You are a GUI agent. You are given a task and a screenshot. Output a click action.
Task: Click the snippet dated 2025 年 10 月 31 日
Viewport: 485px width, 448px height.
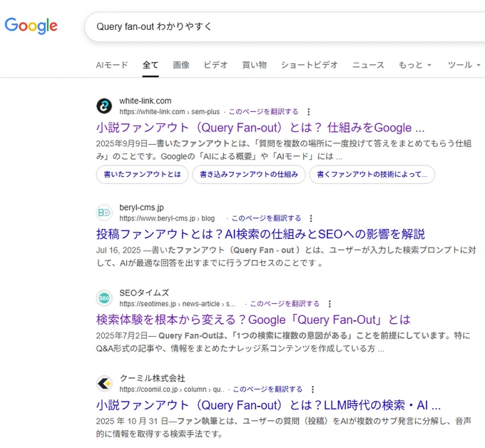[283, 427]
